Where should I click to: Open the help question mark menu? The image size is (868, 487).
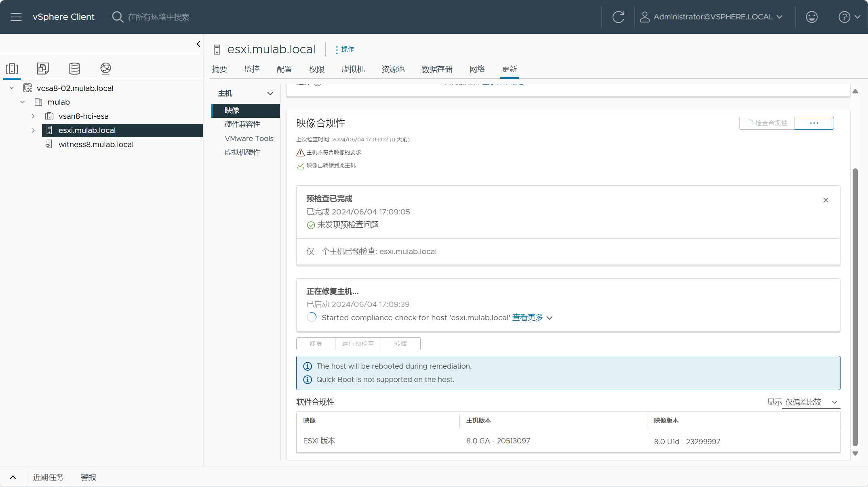pos(849,17)
